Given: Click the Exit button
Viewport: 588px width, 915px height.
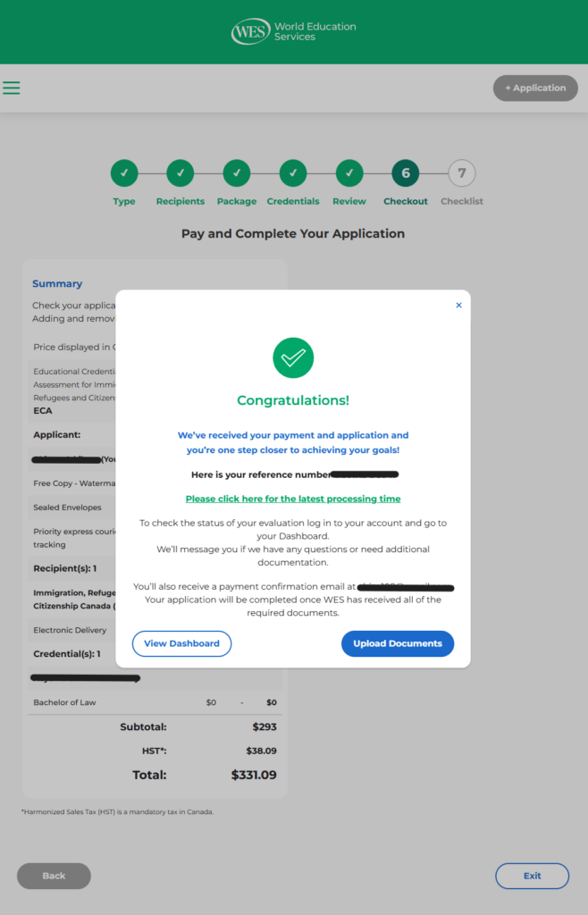Looking at the screenshot, I should tap(532, 876).
